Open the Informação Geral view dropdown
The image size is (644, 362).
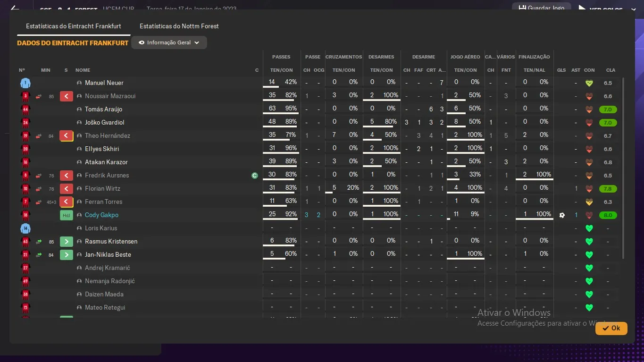tap(169, 42)
